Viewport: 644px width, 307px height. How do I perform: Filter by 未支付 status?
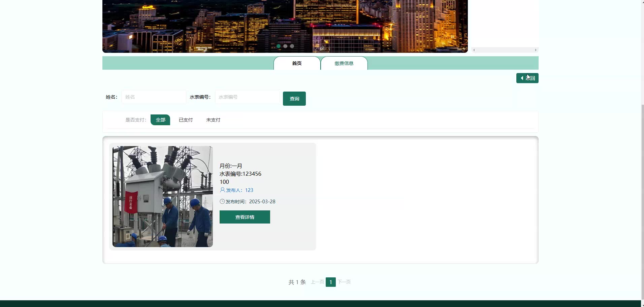pyautogui.click(x=213, y=120)
